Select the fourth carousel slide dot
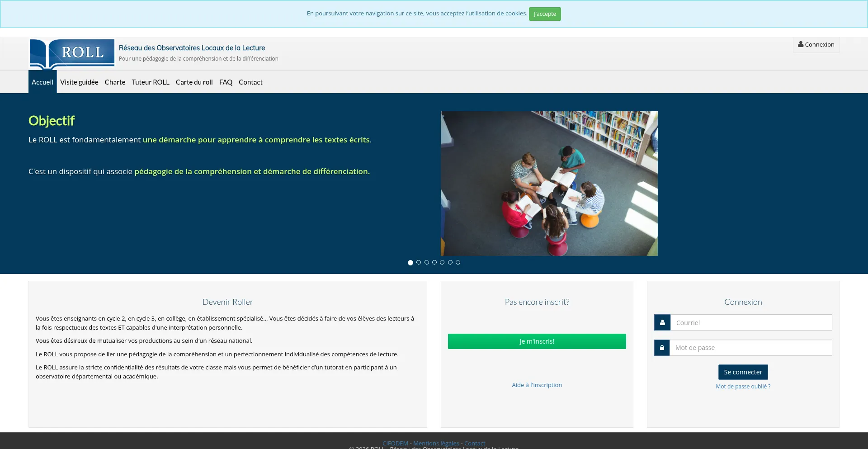Image resolution: width=868 pixels, height=449 pixels. (434, 262)
